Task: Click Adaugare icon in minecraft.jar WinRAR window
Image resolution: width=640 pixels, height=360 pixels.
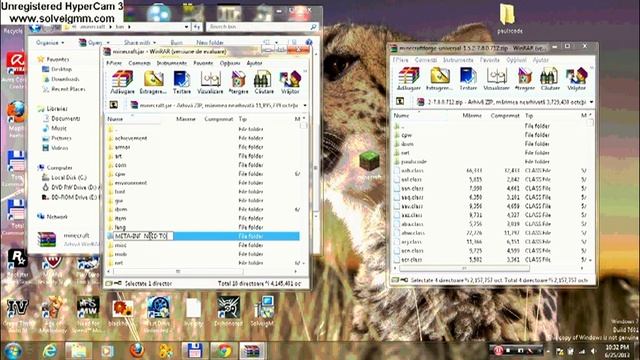Action: pyautogui.click(x=122, y=82)
